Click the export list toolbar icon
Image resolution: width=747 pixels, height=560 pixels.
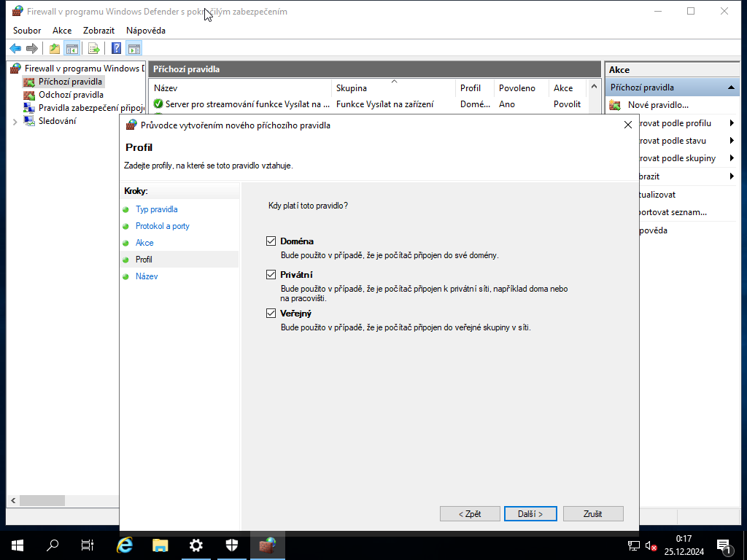pos(93,48)
